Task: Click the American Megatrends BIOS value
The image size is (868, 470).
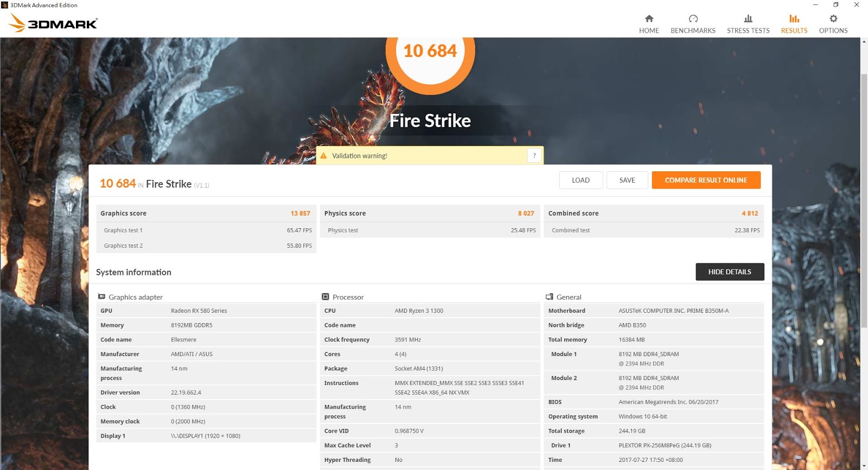Action: 668,402
